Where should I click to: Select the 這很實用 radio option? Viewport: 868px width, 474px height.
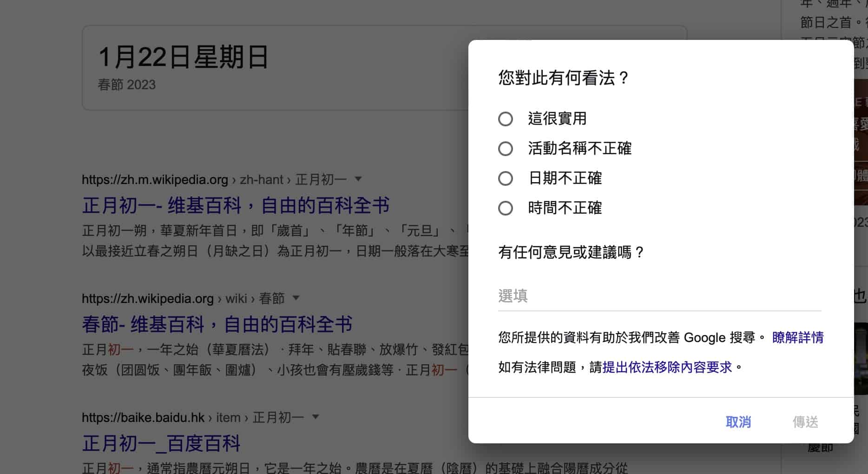coord(506,119)
